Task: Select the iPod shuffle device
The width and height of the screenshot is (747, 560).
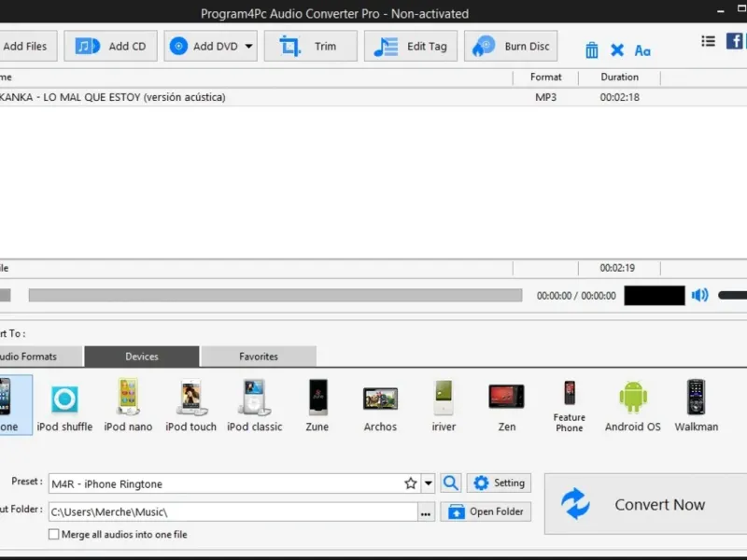Action: (x=64, y=406)
